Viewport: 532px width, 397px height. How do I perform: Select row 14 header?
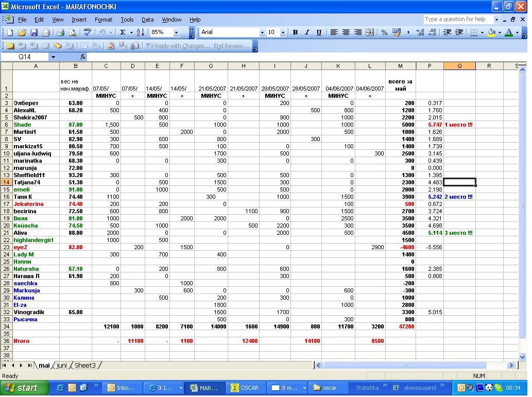tap(7, 183)
